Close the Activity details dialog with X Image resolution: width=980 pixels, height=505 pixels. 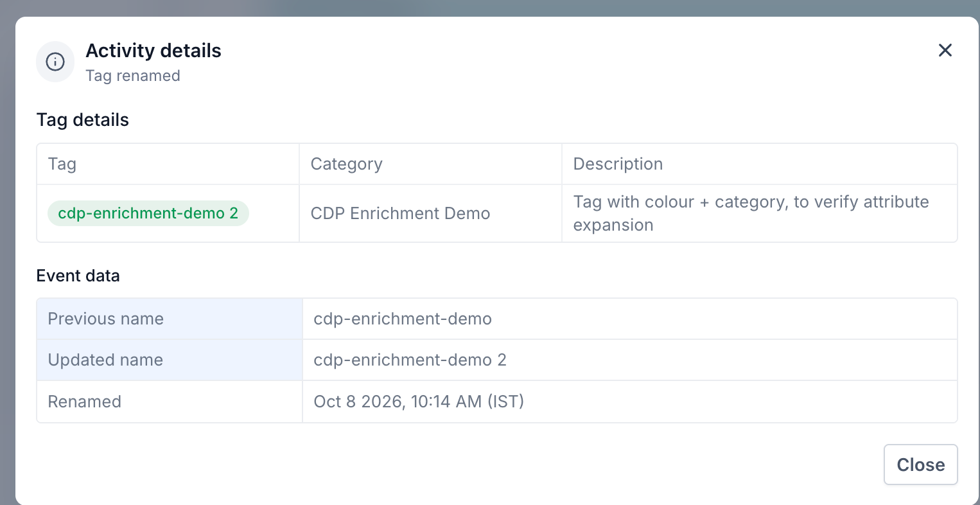tap(945, 50)
